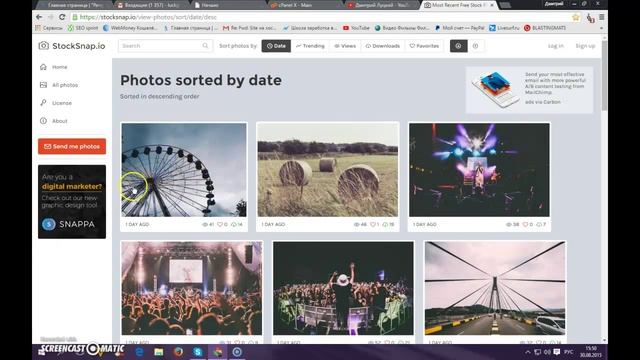Expand the bookmarks overflow arrow
The height and width of the screenshot is (360, 640).
[601, 28]
